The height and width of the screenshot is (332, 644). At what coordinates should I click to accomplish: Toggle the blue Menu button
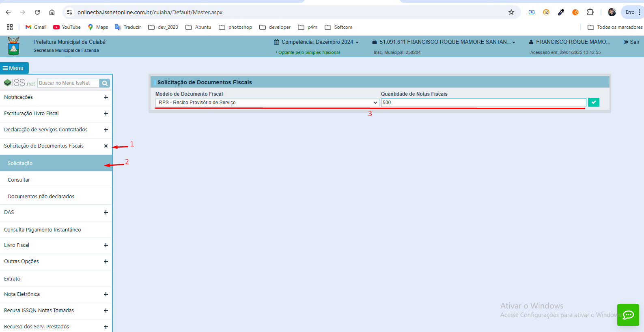14,68
